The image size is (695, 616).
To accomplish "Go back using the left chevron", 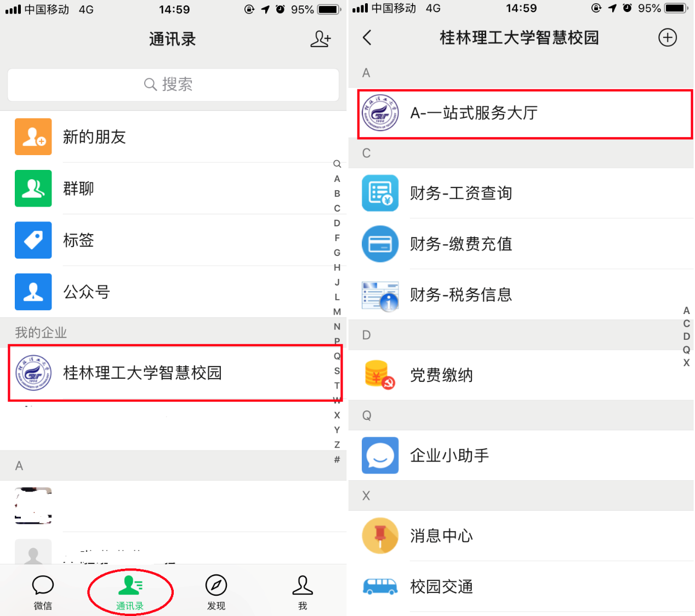I will click(x=367, y=38).
